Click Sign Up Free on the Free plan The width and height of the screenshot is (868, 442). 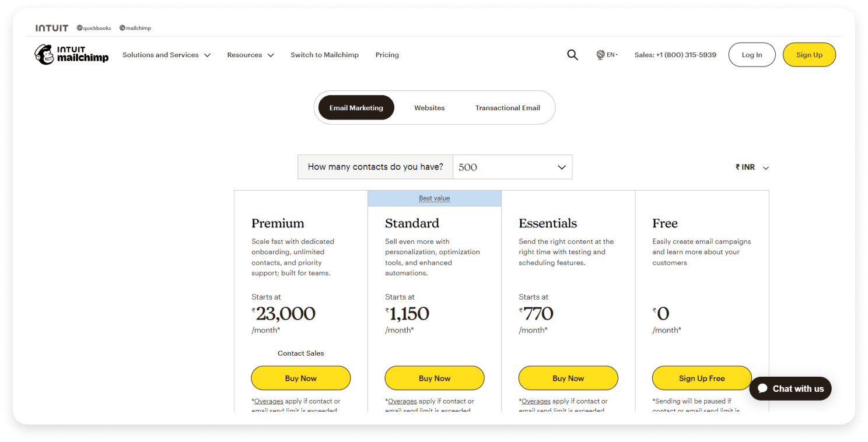pos(701,378)
